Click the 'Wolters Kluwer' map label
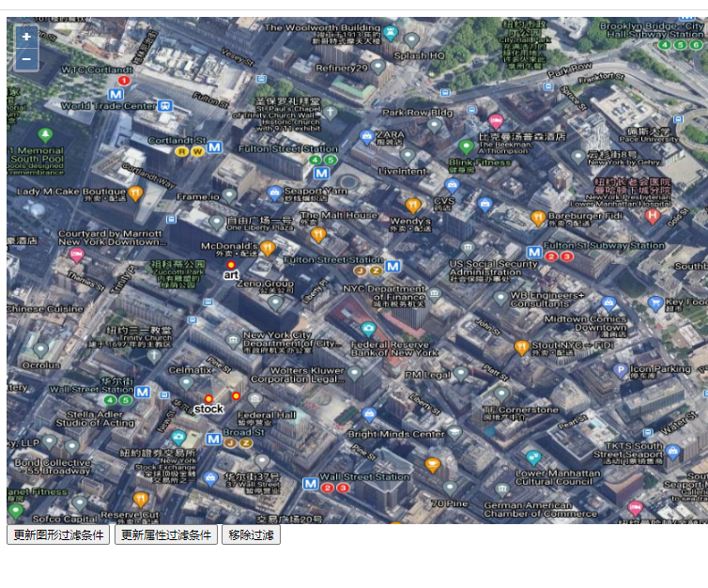This screenshot has width=708, height=588. 307,370
